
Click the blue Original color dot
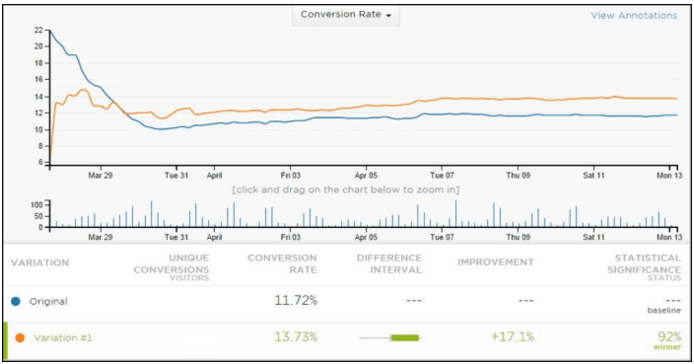(16, 302)
